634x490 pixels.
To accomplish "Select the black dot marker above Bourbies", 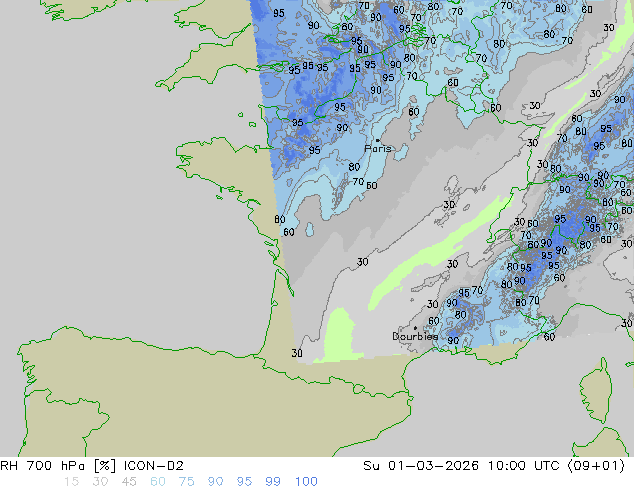I will 415,328.
